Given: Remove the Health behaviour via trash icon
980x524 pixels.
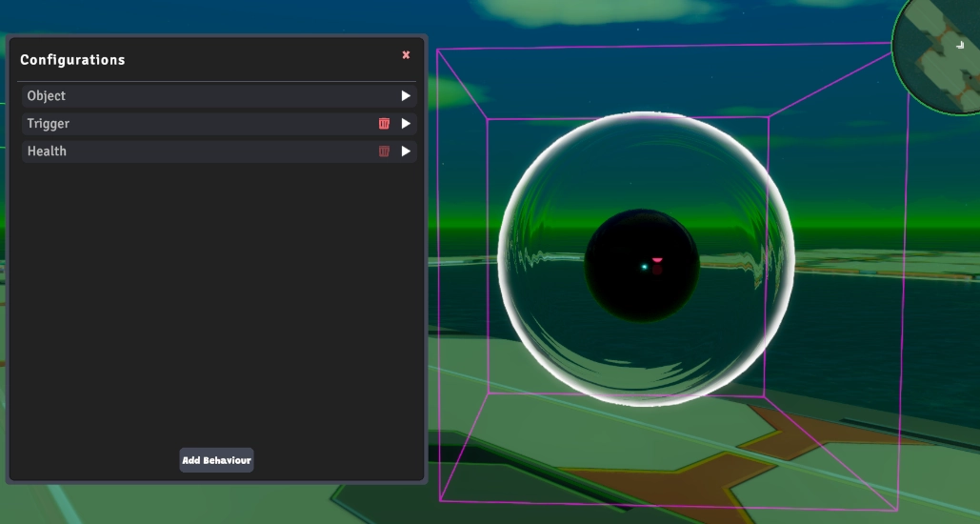Looking at the screenshot, I should [x=384, y=151].
